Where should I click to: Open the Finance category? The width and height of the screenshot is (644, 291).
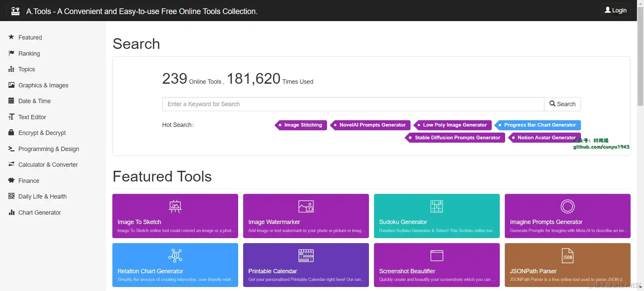[x=29, y=180]
